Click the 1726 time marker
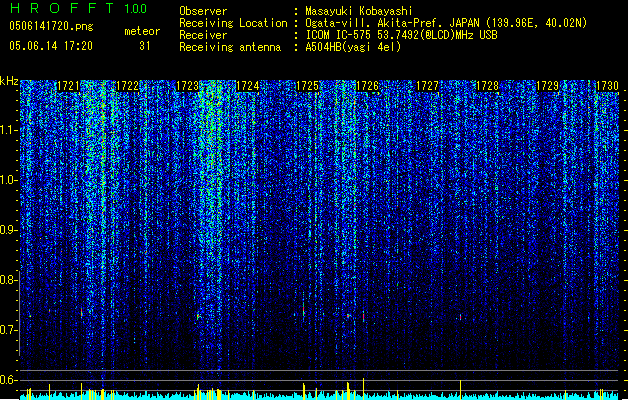 click(367, 86)
